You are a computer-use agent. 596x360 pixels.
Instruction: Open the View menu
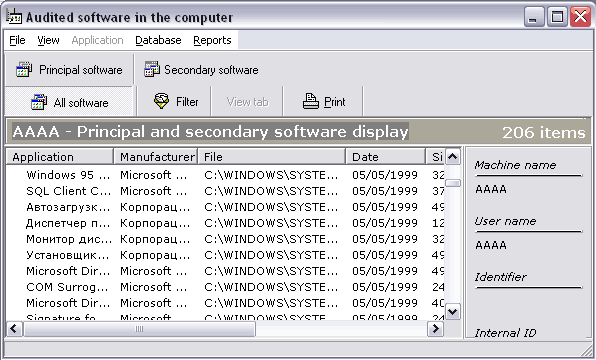point(48,40)
